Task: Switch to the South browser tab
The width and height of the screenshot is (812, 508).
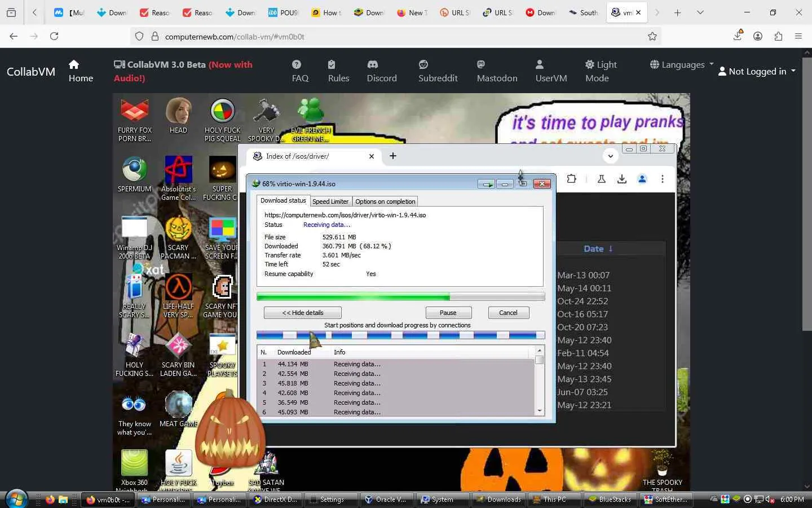Action: 583,12
